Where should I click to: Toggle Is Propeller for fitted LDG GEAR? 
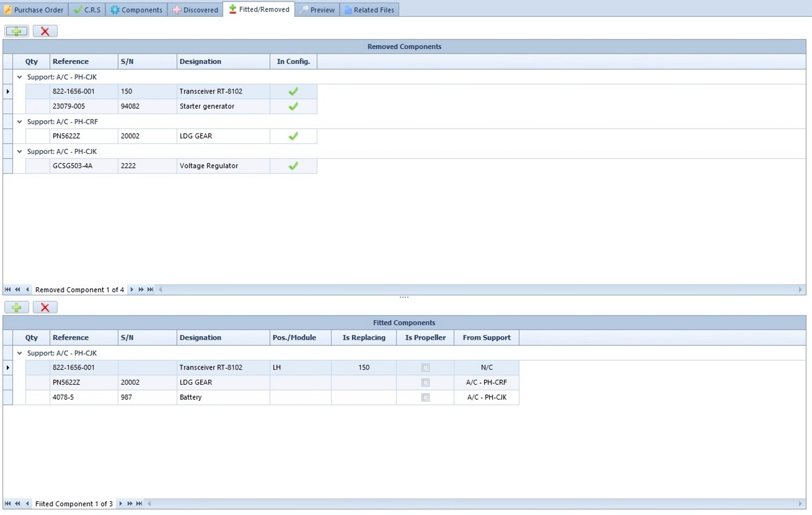(425, 382)
